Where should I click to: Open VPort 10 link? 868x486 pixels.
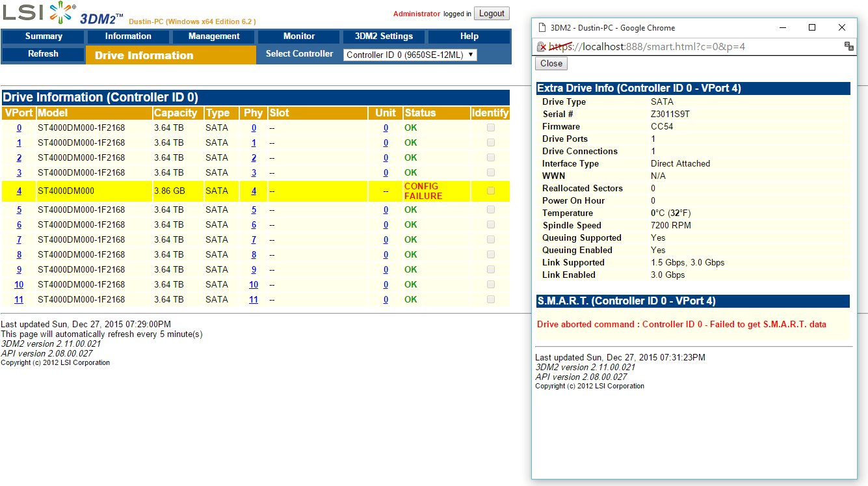19,284
